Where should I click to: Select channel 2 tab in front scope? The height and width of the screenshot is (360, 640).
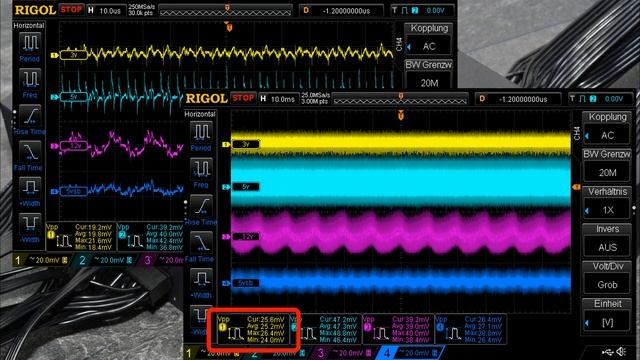279,353
